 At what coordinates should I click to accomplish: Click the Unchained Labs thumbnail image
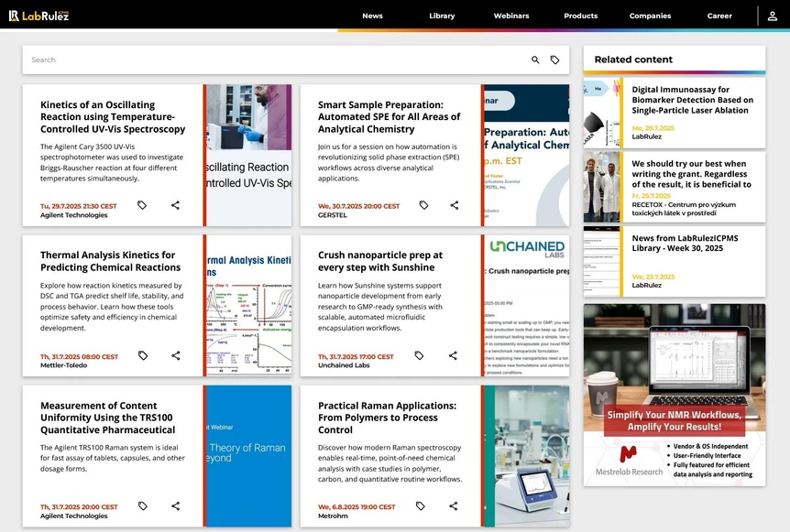[526, 306]
